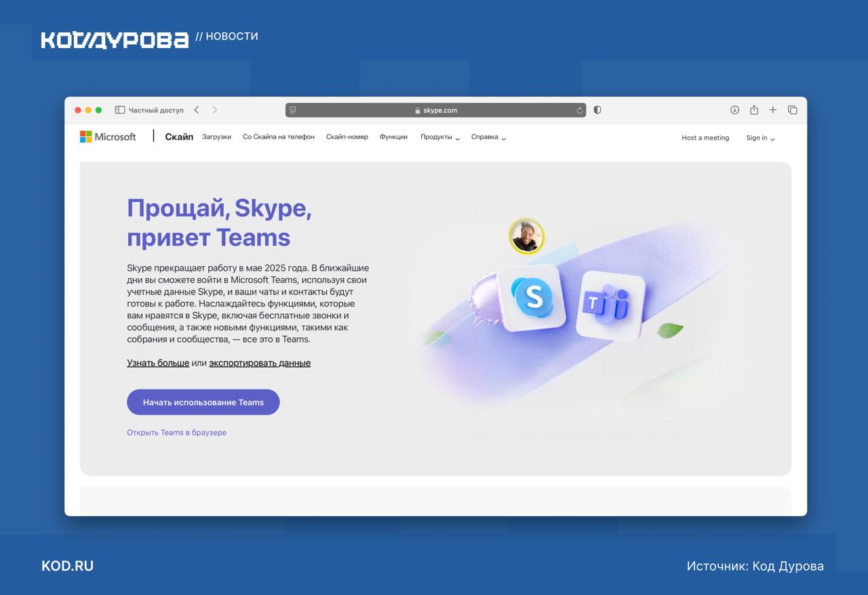
Task: Open the privacy shield report icon
Action: 597,110
